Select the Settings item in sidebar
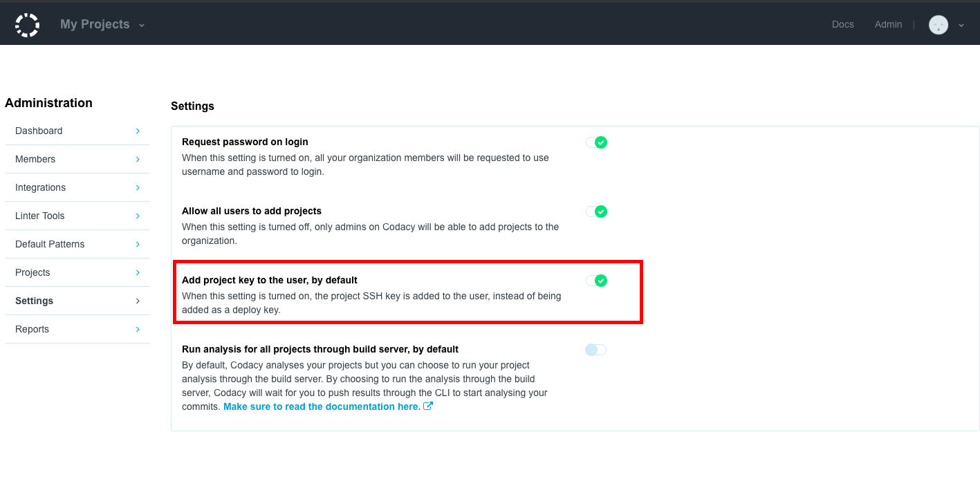The height and width of the screenshot is (479, 980). pos(35,301)
